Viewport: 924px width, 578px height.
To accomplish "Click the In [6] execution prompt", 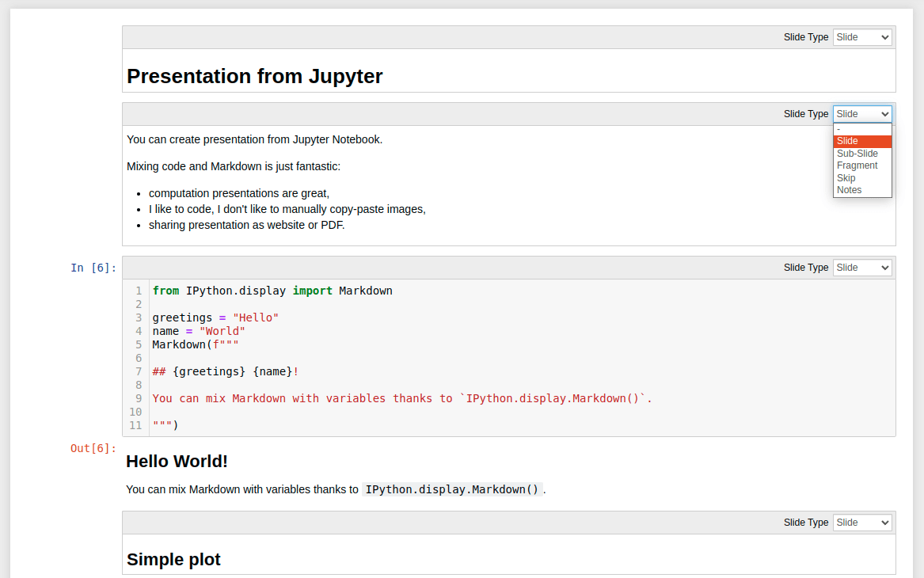I will pyautogui.click(x=90, y=267).
